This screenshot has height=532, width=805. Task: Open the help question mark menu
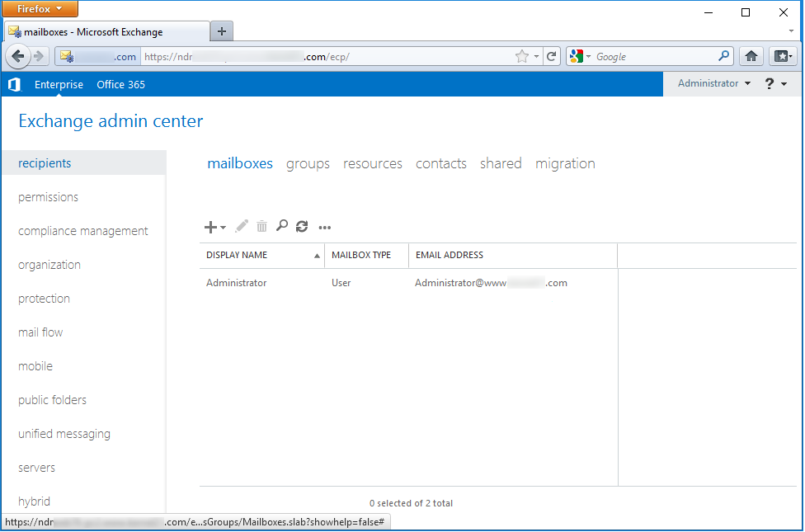pos(775,83)
